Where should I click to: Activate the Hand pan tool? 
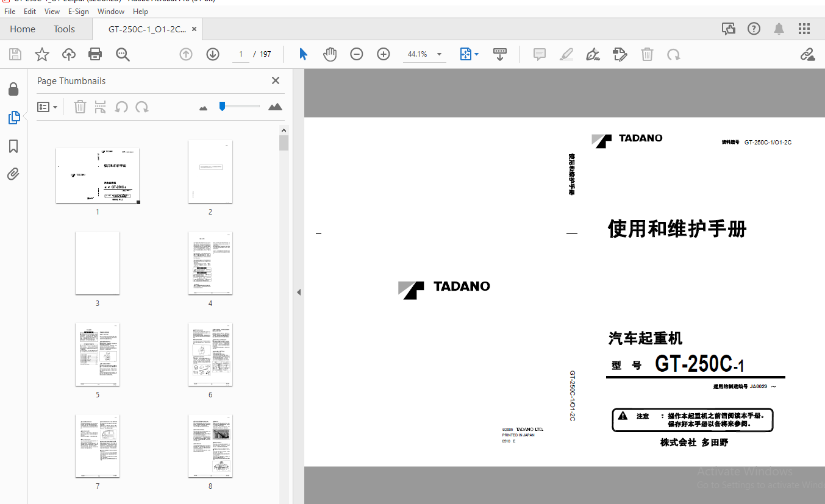pyautogui.click(x=330, y=54)
